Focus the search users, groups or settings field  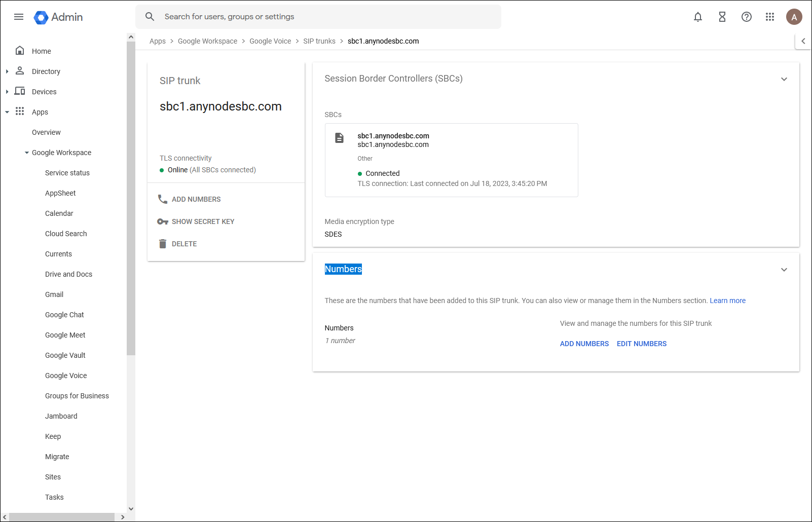pyautogui.click(x=318, y=17)
